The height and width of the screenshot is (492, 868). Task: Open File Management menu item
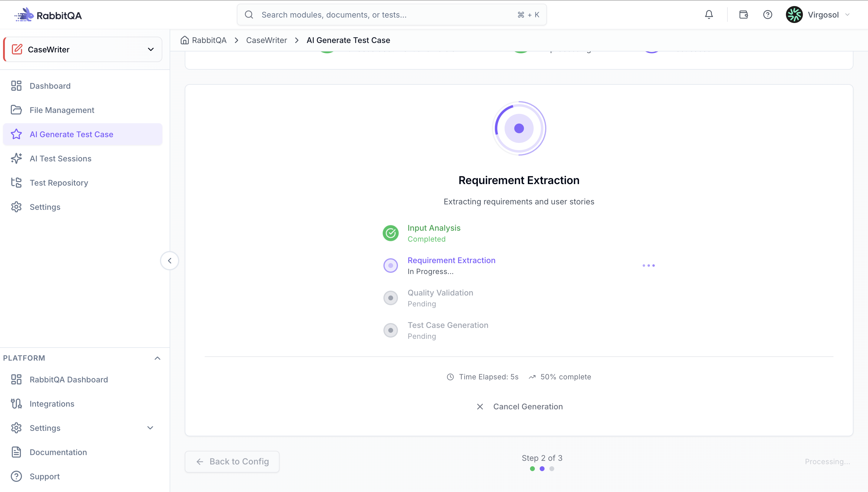pyautogui.click(x=83, y=110)
